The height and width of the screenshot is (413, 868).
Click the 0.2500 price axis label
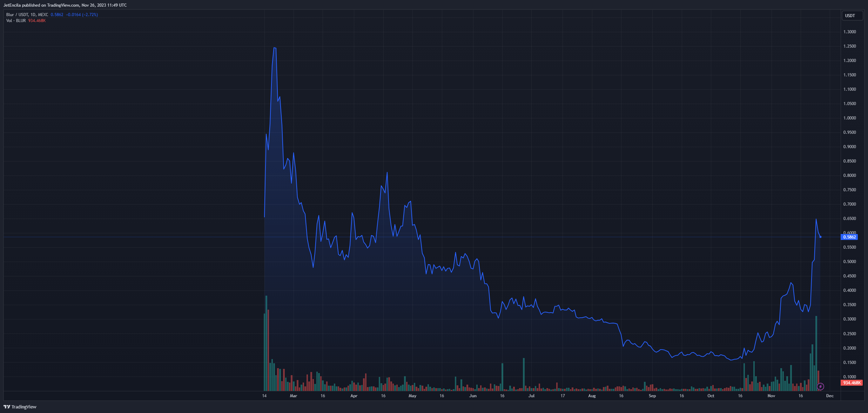(850, 334)
